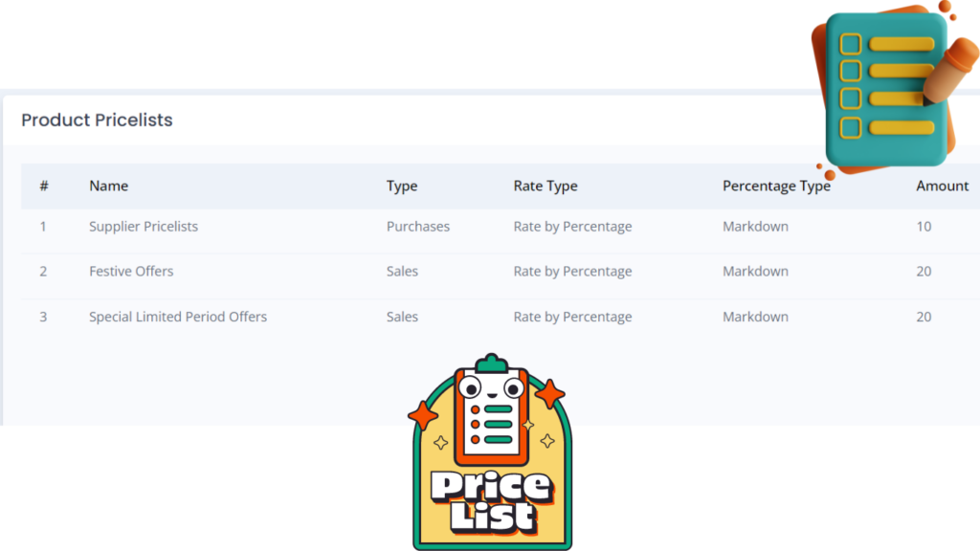This screenshot has height=551, width=980.
Task: Open Special Limited Period Offers pricelist
Action: point(177,317)
